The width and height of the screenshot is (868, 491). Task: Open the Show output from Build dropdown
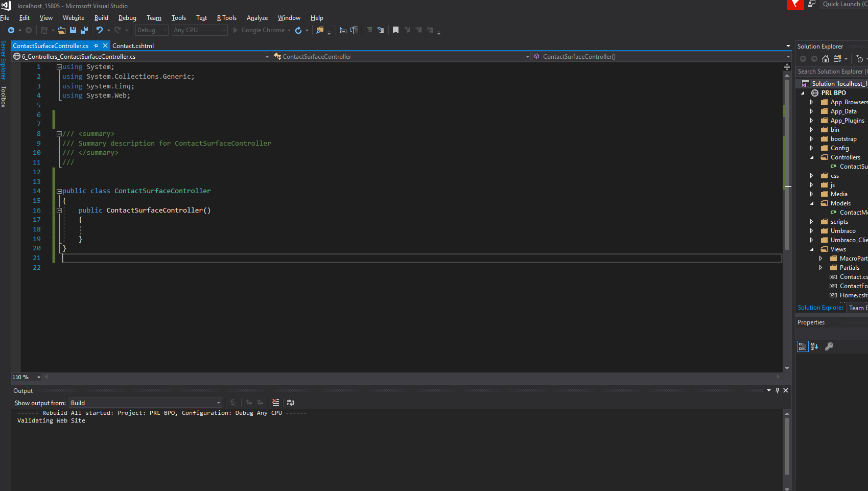pyautogui.click(x=146, y=403)
